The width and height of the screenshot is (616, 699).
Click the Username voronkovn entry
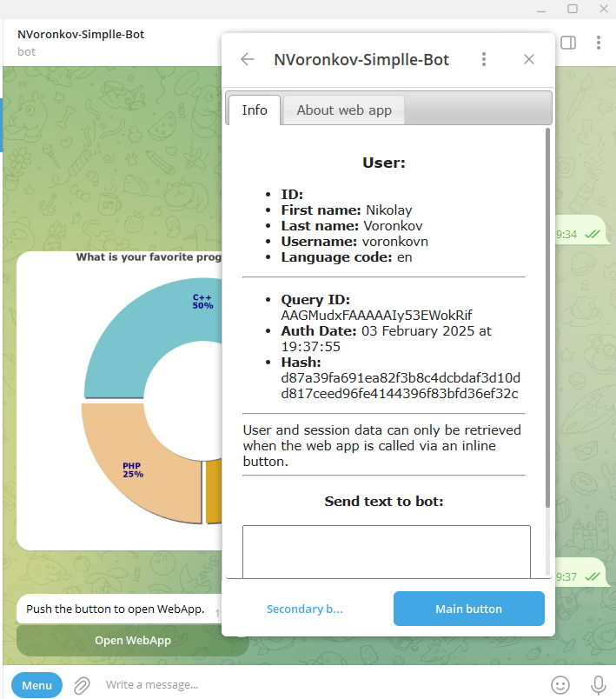[354, 242]
